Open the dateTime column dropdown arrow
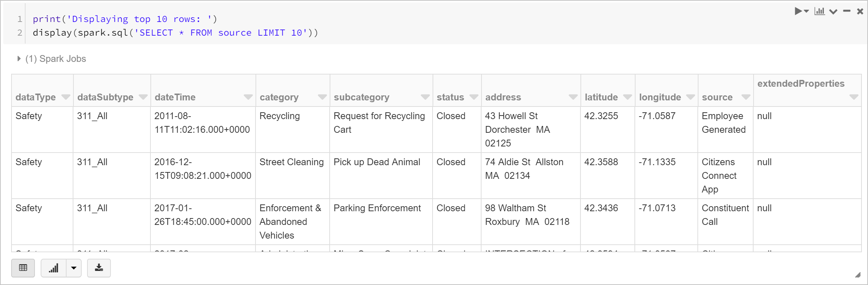Image resolution: width=868 pixels, height=285 pixels. point(248,97)
